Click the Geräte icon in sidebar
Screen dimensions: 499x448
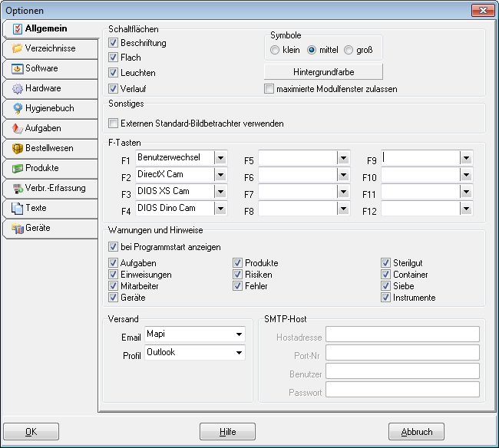pos(17,228)
